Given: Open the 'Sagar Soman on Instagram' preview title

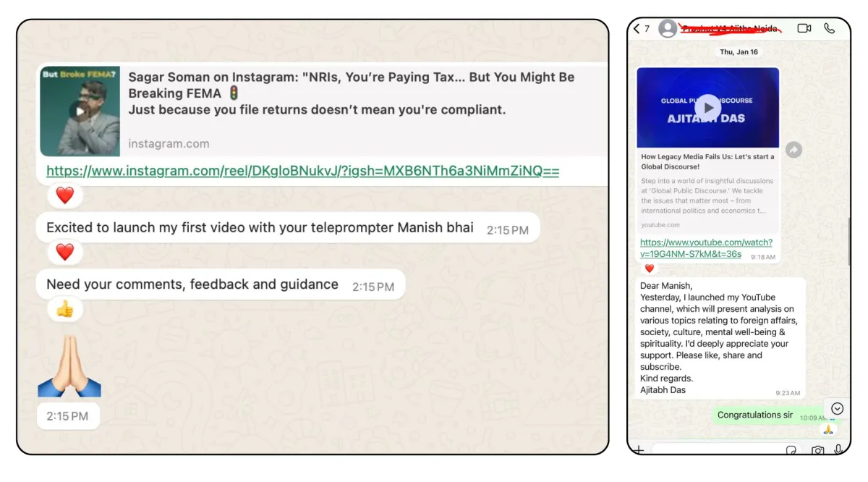Looking at the screenshot, I should (352, 93).
